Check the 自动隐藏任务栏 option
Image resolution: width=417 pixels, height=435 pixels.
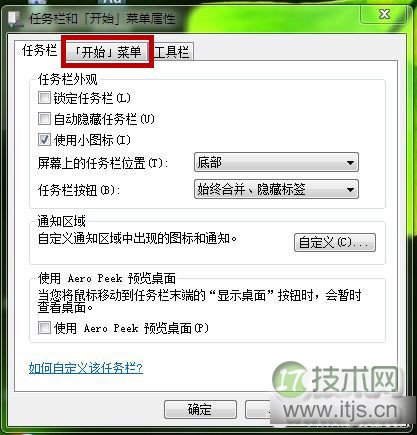pyautogui.click(x=44, y=119)
